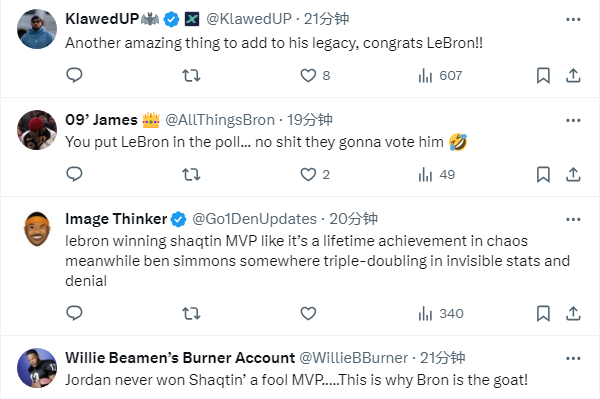The image size is (600, 399).
Task: Open Image Thinker's avatar picture
Action: pos(37,229)
